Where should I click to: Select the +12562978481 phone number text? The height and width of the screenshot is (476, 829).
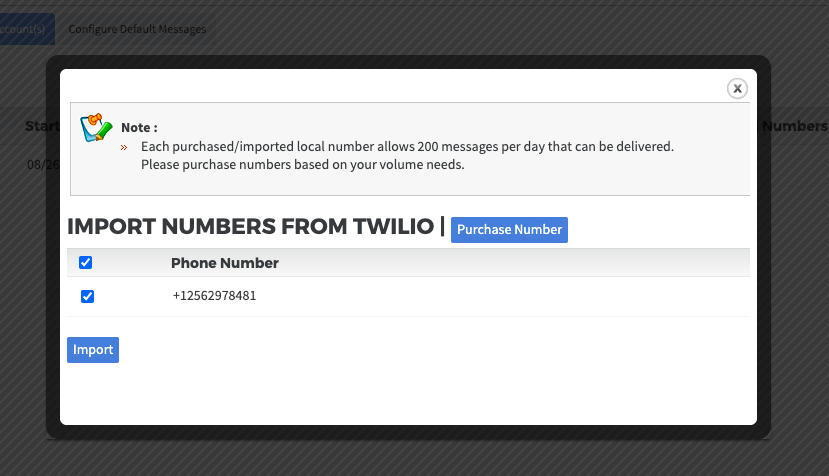pos(214,296)
